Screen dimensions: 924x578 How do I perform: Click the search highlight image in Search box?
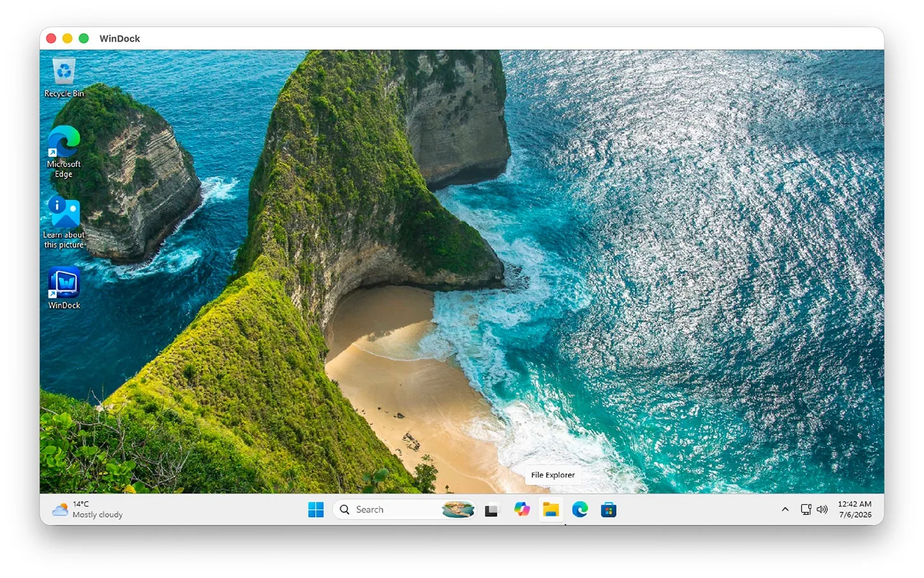pos(458,510)
